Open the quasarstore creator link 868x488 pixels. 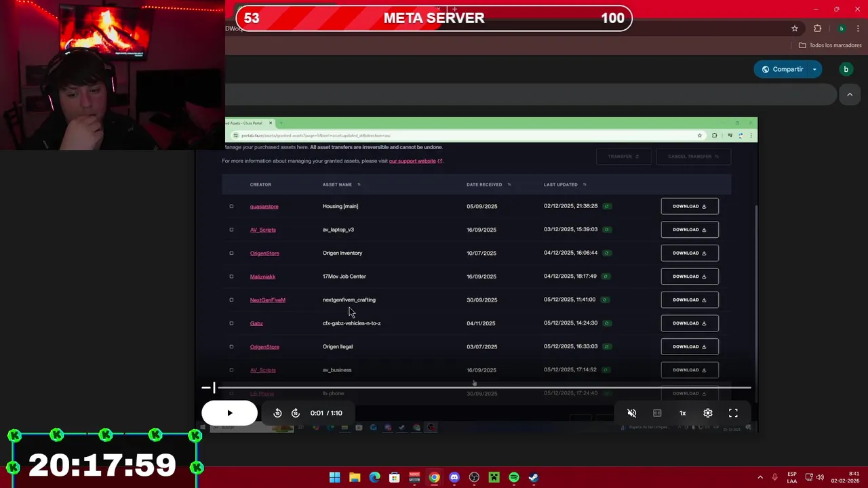click(264, 206)
